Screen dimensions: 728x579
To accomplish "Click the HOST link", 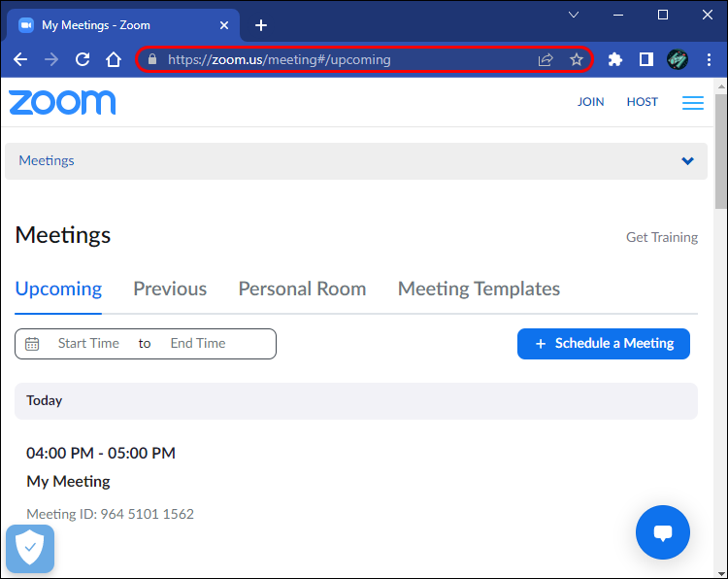I will 643,102.
